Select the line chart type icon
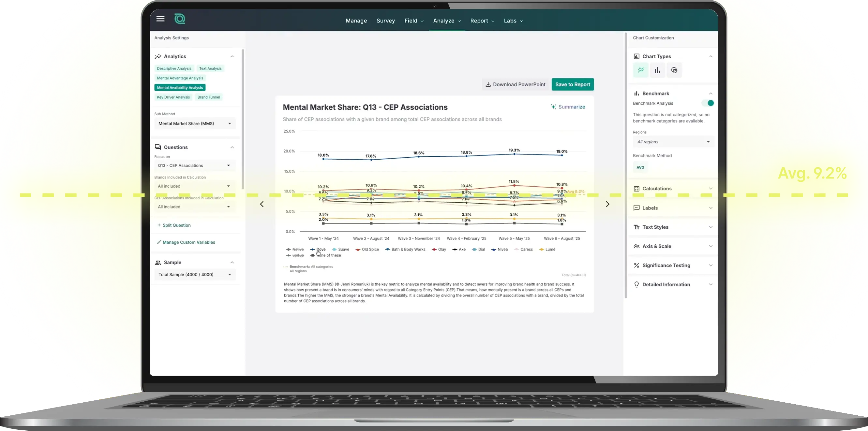 point(640,70)
